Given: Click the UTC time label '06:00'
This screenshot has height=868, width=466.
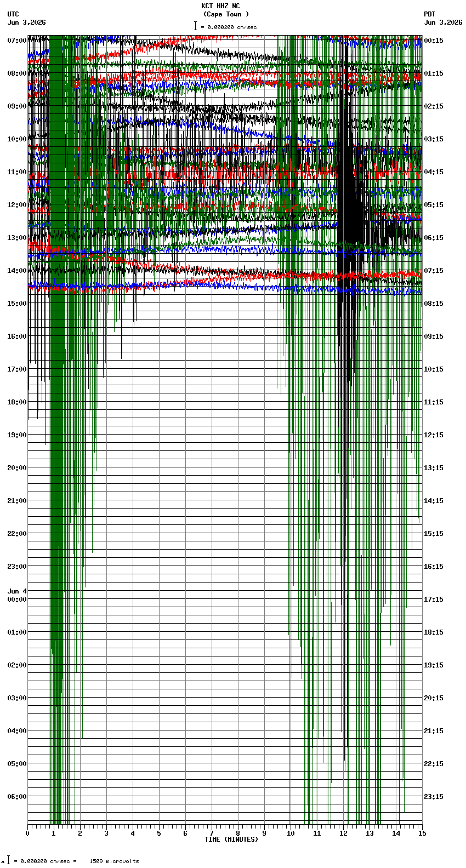Looking at the screenshot, I should (17, 797).
